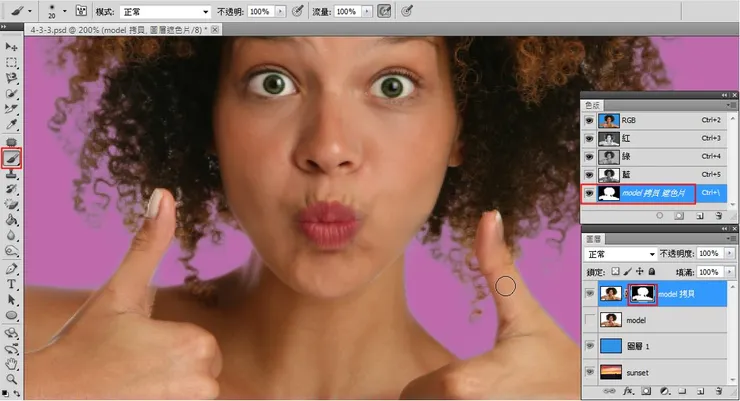Select the Paint Bucket tool
Screen dimensions: 740x401
11,220
